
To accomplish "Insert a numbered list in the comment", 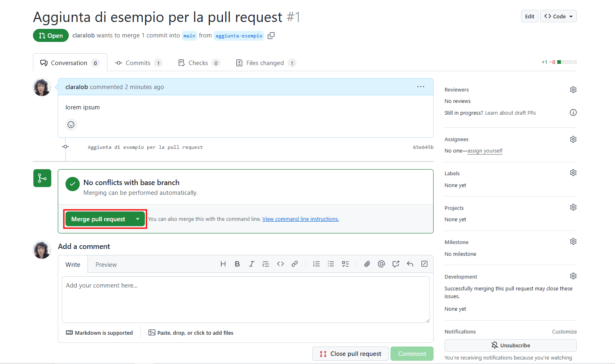I will point(316,264).
